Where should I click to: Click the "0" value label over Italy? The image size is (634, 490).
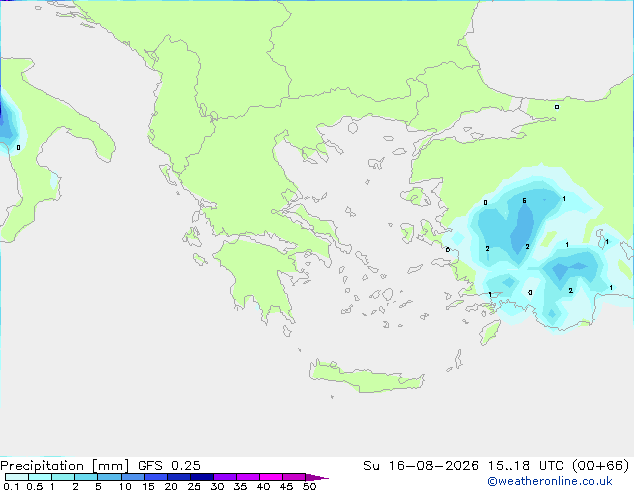pos(18,148)
